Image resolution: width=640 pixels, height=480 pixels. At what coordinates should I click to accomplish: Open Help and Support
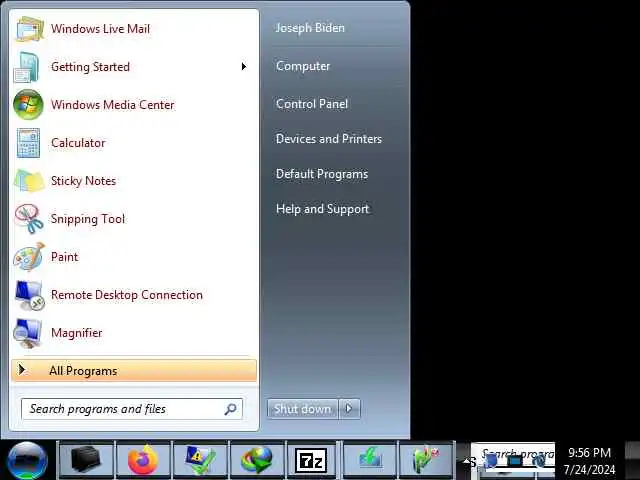click(322, 209)
